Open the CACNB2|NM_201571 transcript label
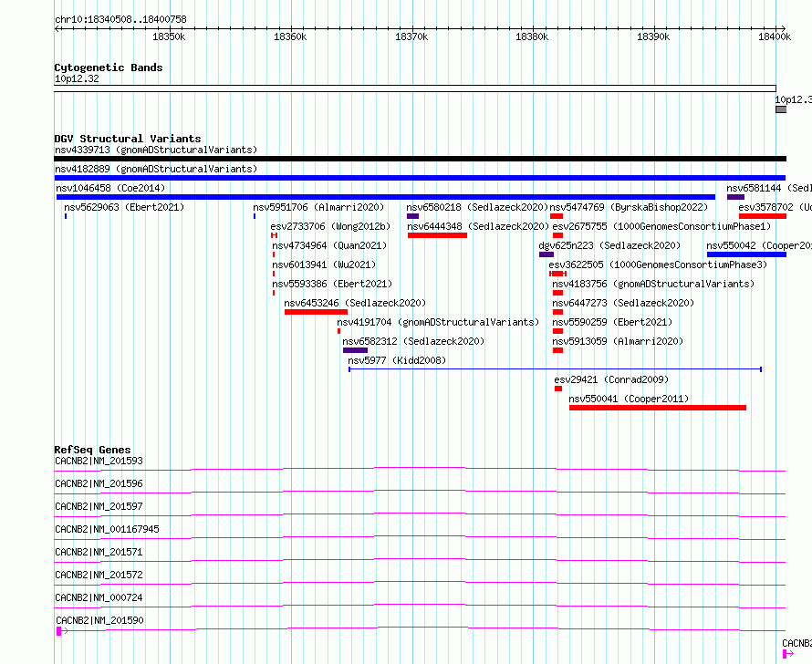 pos(99,552)
